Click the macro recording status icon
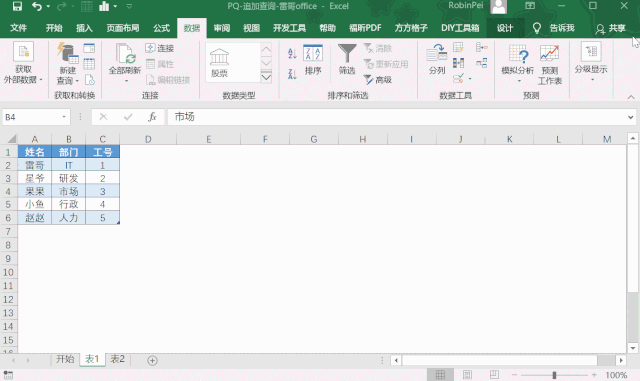Image resolution: width=640 pixels, height=381 pixels. tap(8, 375)
